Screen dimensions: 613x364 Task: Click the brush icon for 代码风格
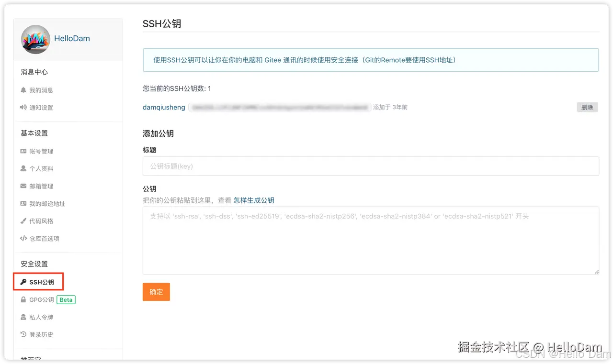pyautogui.click(x=23, y=221)
